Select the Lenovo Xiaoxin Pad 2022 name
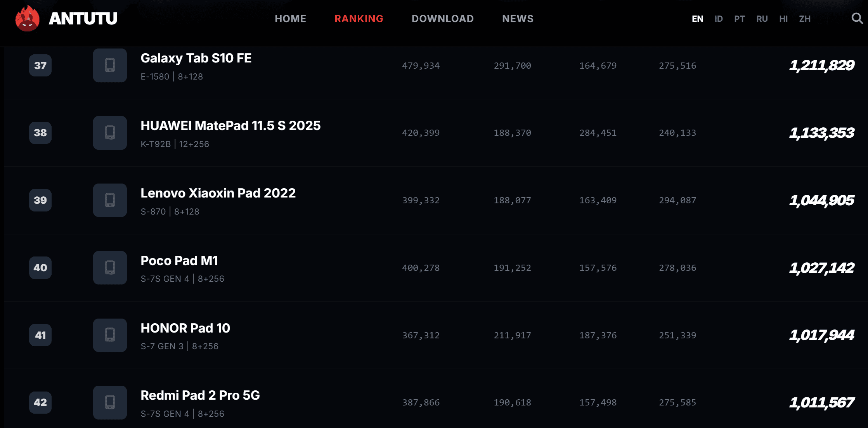The width and height of the screenshot is (868, 428). [218, 193]
